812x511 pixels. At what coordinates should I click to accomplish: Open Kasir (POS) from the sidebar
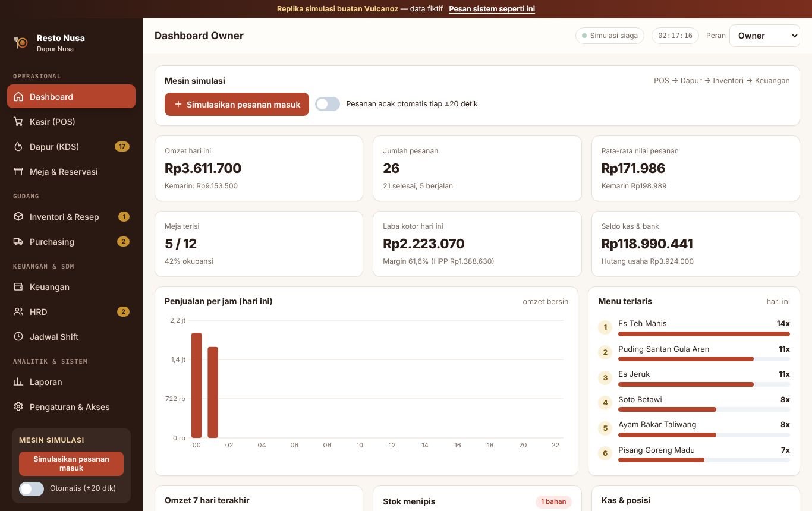(x=71, y=122)
